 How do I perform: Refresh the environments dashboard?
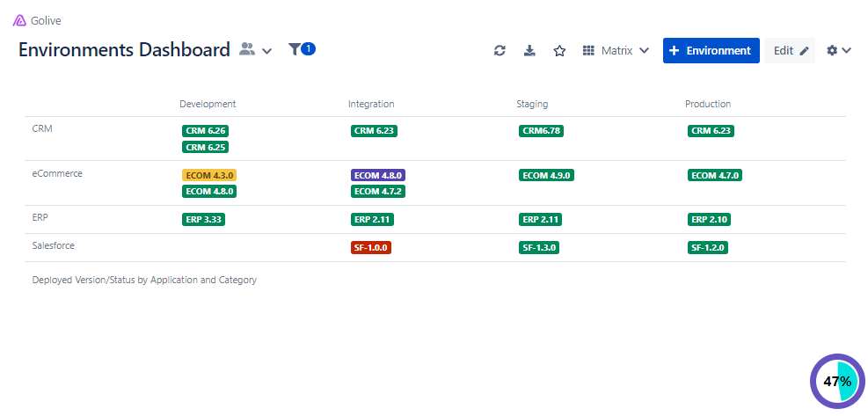click(500, 51)
